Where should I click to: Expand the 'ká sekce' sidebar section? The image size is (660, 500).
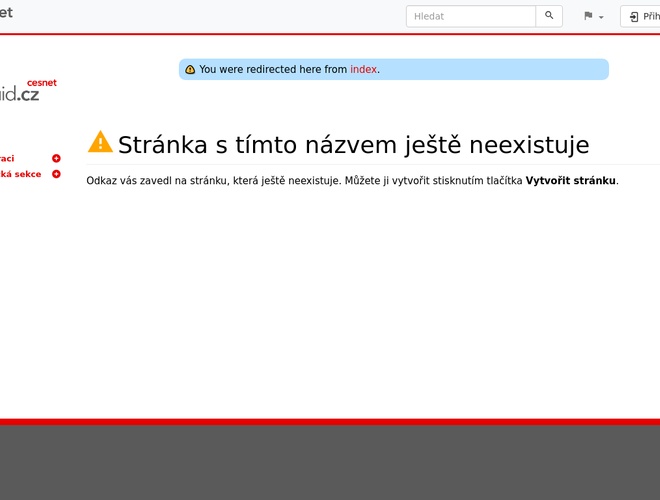tap(56, 174)
